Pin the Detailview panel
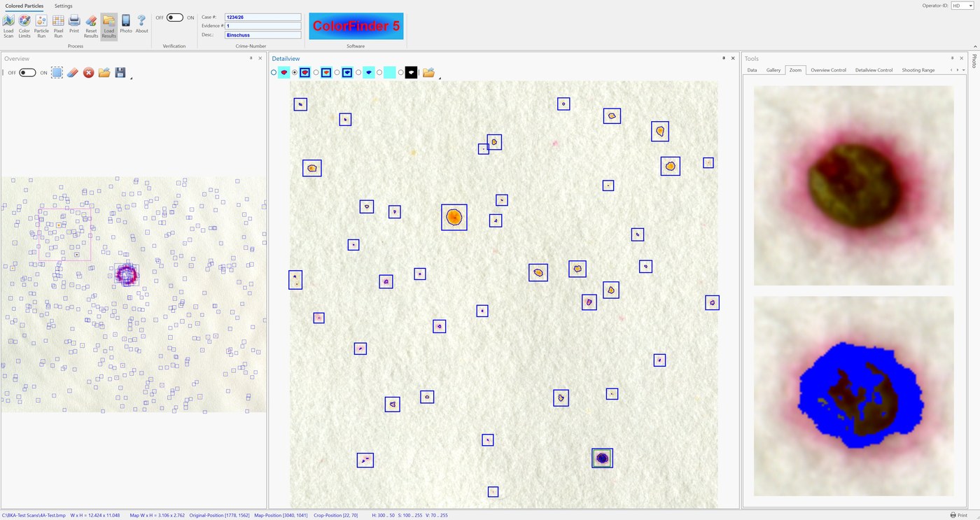The height and width of the screenshot is (520, 980). 724,58
